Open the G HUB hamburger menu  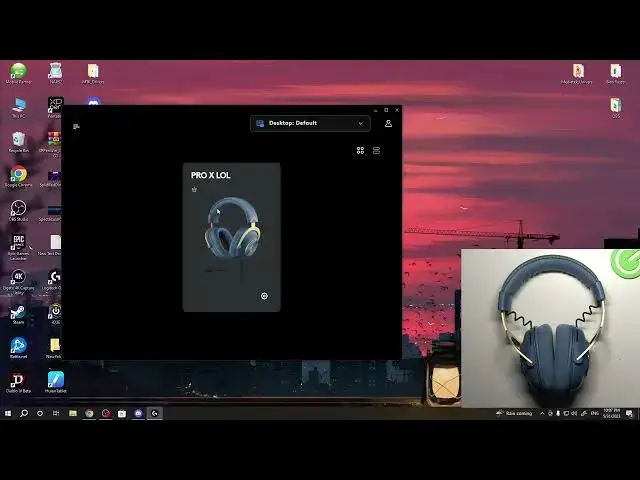coord(76,127)
